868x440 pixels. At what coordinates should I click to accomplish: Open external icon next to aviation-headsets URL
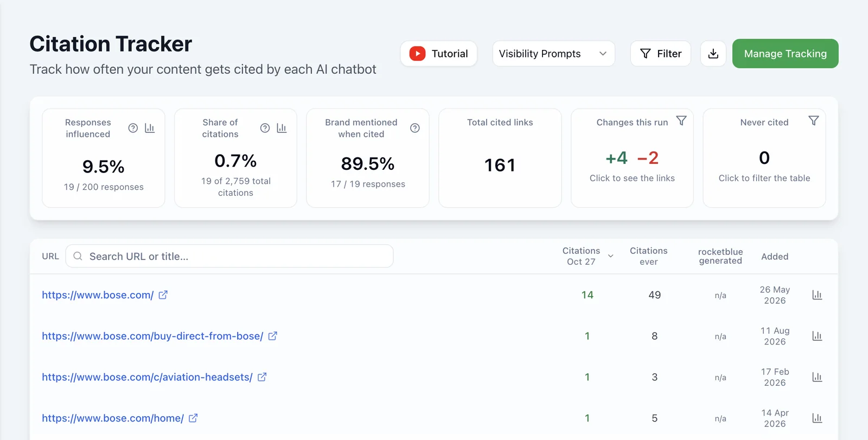point(262,377)
